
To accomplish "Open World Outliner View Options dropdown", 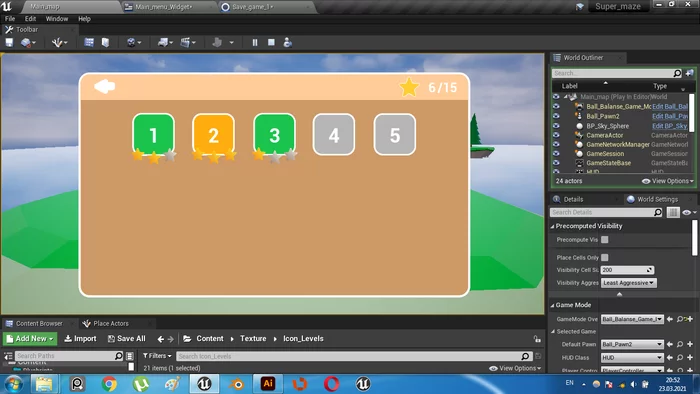I will tap(667, 181).
